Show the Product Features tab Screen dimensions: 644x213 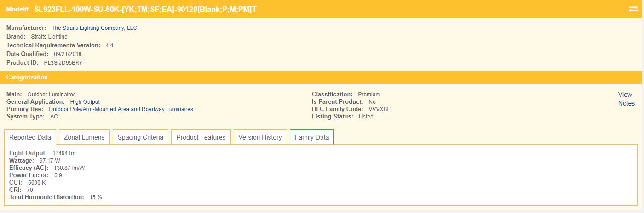(201, 137)
